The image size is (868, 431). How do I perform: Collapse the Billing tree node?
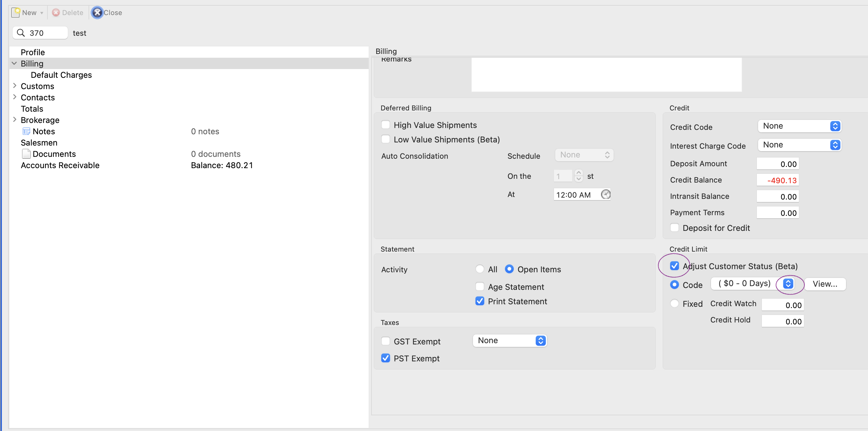(x=14, y=63)
